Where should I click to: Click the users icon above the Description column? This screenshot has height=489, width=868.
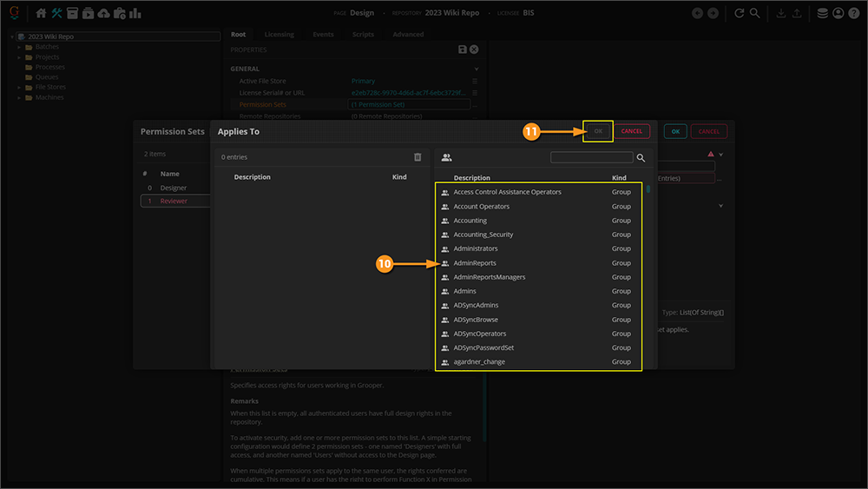[x=446, y=158]
